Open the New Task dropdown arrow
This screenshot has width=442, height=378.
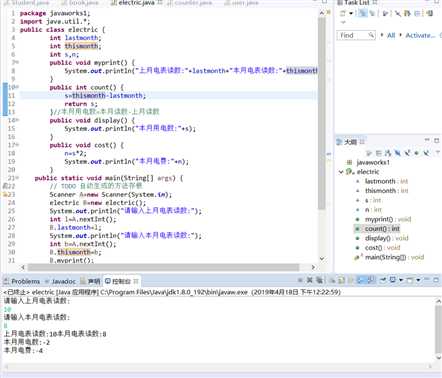click(351, 14)
